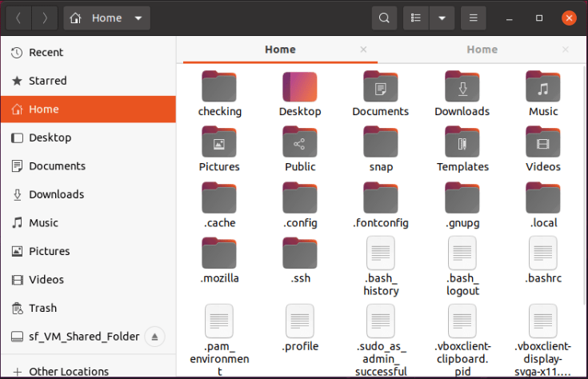Open Trash in the sidebar
The height and width of the screenshot is (379, 588).
pos(88,308)
